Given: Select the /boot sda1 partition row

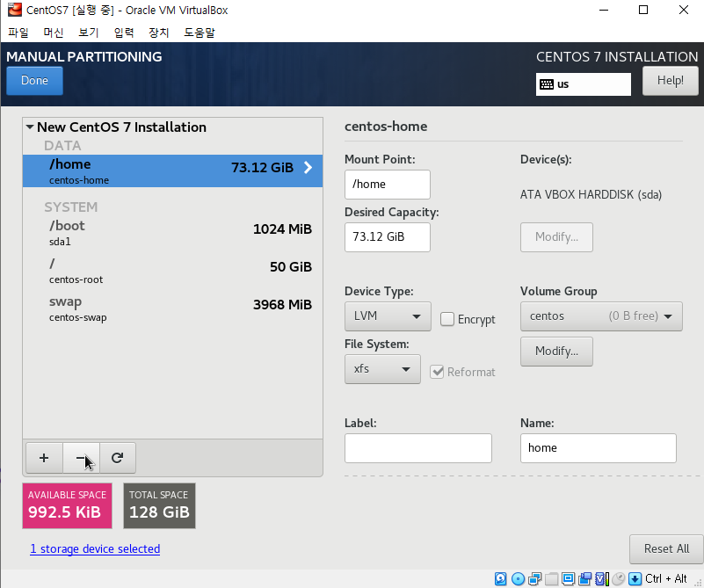Looking at the screenshot, I should [x=172, y=233].
